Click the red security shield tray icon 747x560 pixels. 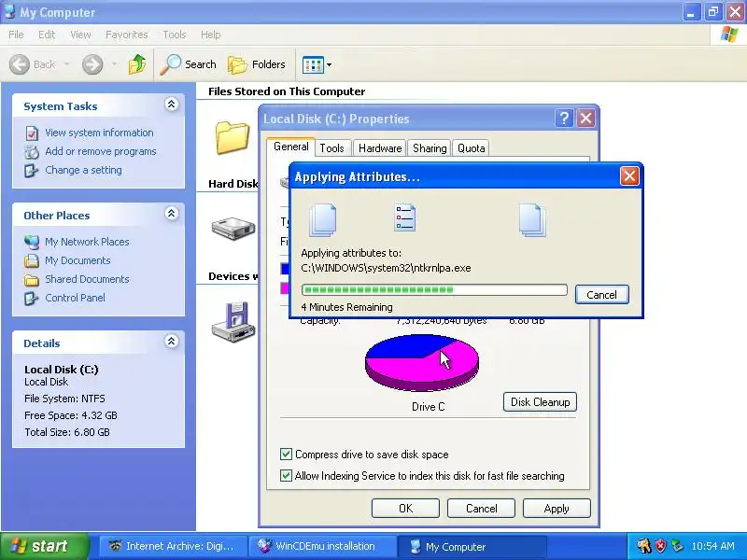click(x=660, y=546)
